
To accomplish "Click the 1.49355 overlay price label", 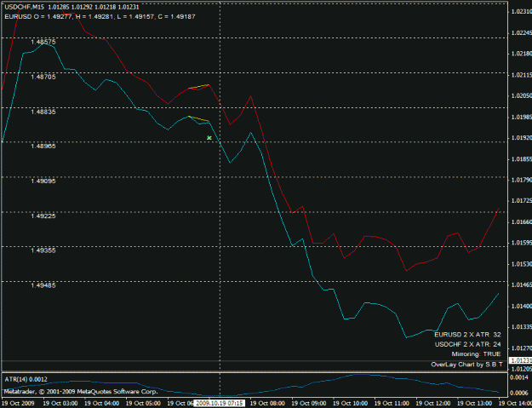I will point(43,250).
